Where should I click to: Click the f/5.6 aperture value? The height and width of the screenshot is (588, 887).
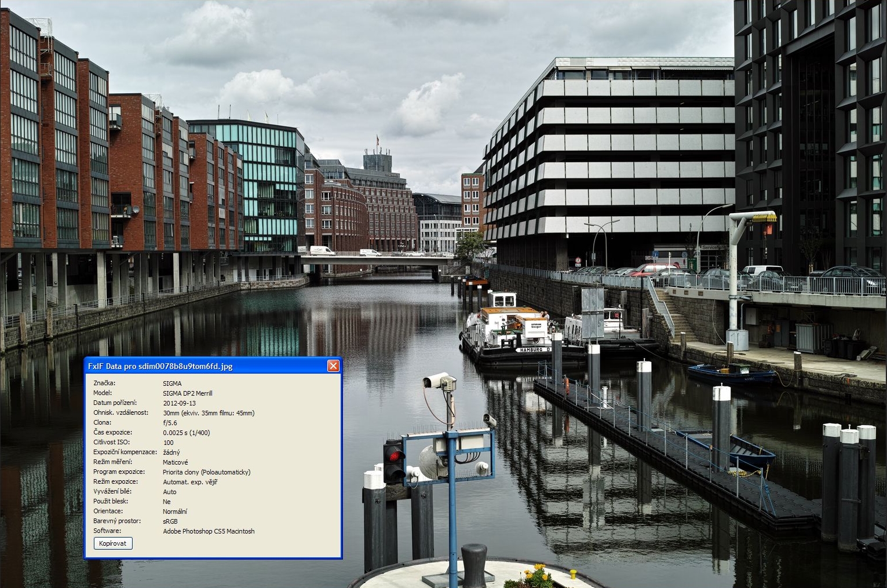coord(170,423)
